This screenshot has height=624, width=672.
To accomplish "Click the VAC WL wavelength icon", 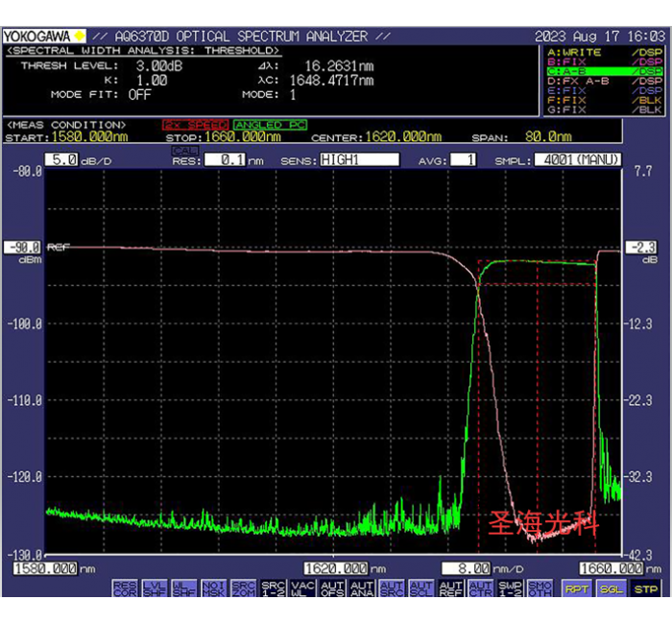I will pos(302,588).
